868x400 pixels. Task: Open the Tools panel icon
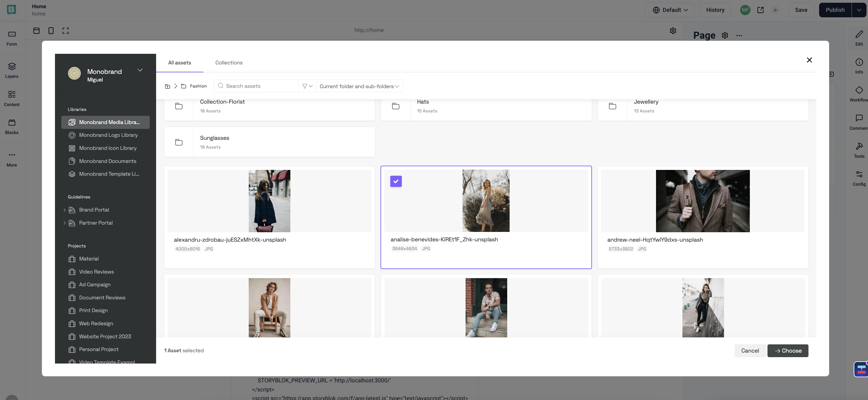tap(859, 150)
